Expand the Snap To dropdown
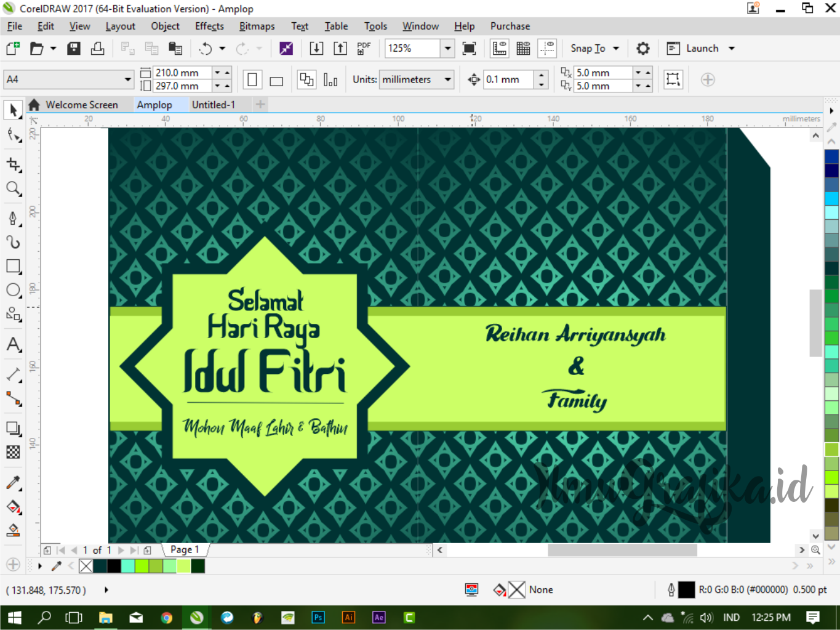 [616, 48]
